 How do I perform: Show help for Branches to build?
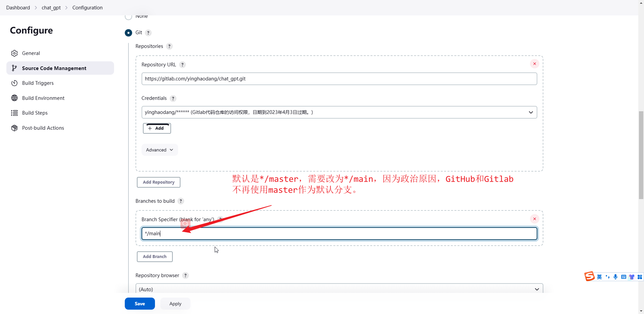[181, 201]
